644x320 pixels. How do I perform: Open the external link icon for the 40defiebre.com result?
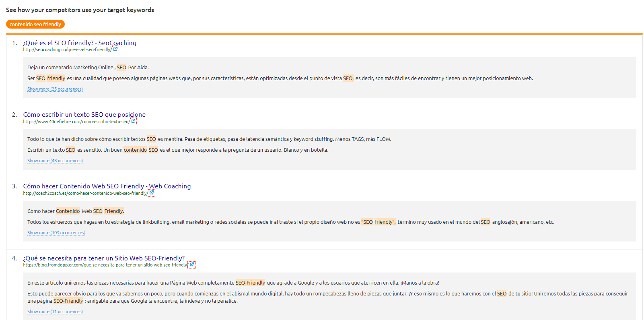tap(134, 121)
